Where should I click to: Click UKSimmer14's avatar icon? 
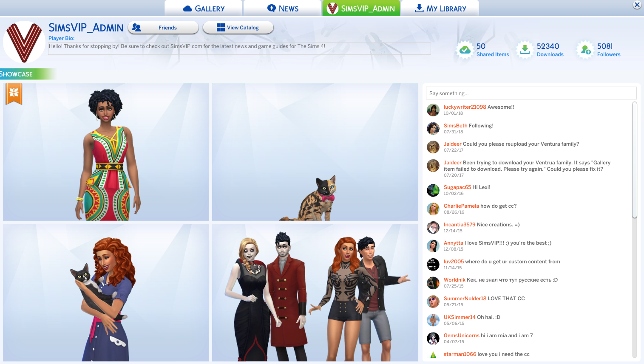[433, 320]
